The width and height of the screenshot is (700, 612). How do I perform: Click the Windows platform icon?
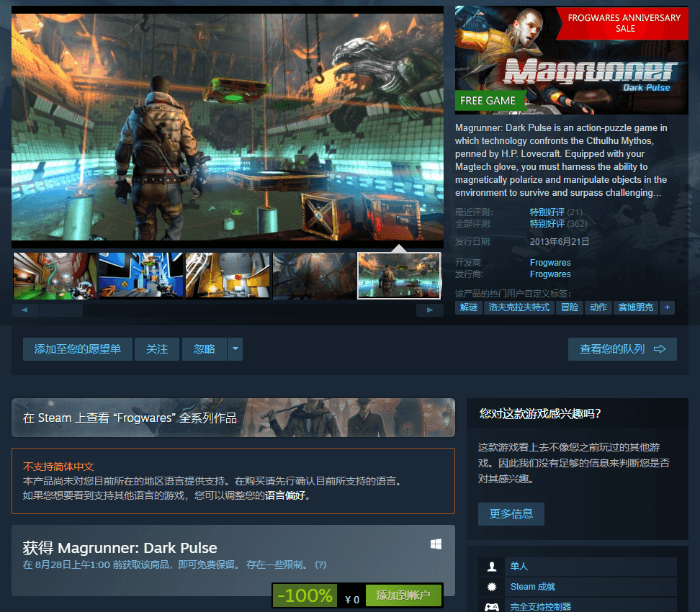(436, 544)
